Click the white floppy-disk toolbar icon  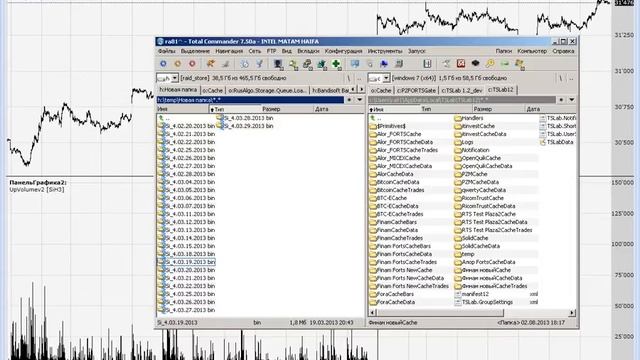pos(427,64)
